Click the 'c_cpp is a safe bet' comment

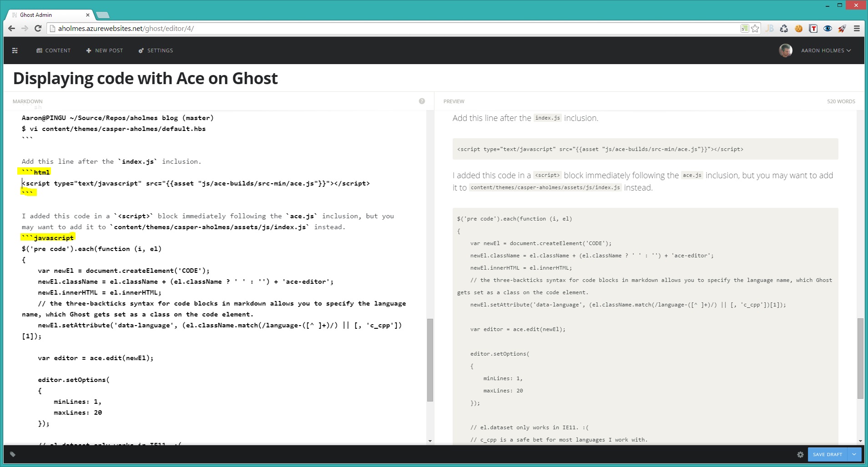tap(559, 440)
